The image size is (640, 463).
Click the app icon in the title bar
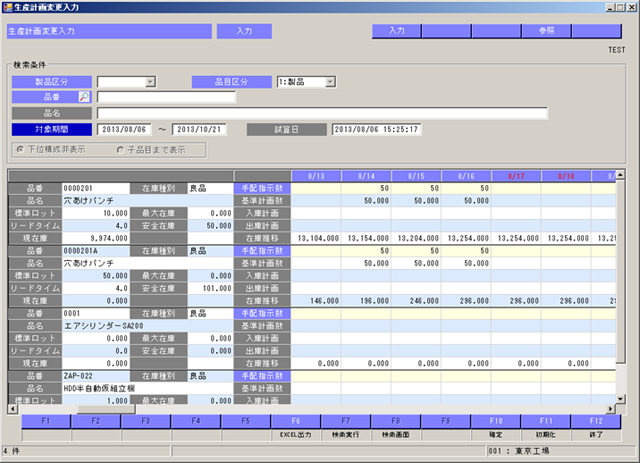tap(7, 7)
